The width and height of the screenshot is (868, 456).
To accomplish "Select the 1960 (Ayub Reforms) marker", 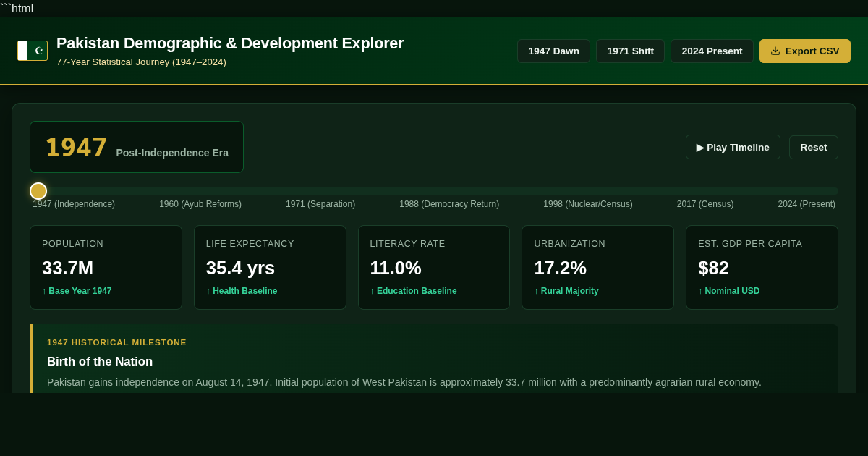I will point(200,204).
